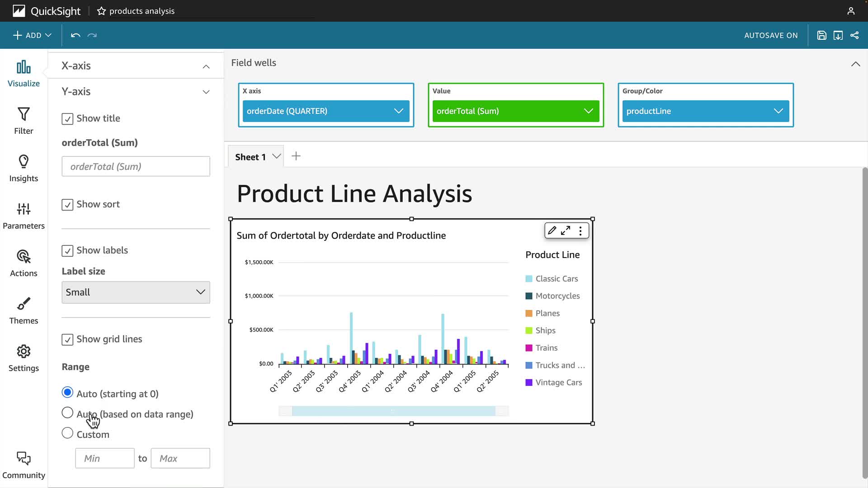Image resolution: width=868 pixels, height=488 pixels.
Task: Expand the Y-axis section chevron
Action: click(x=206, y=92)
